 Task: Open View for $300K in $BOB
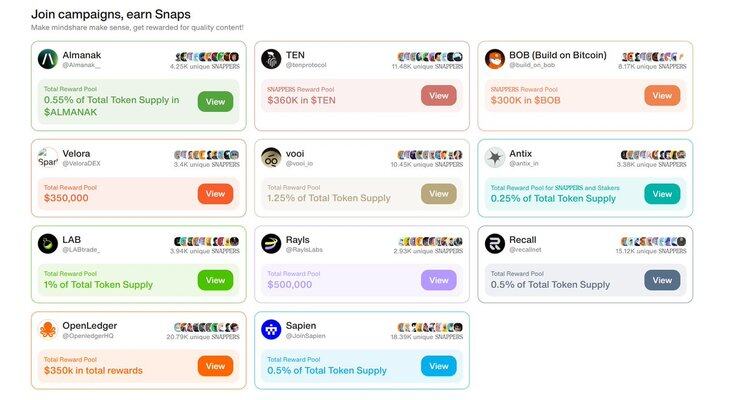(662, 96)
